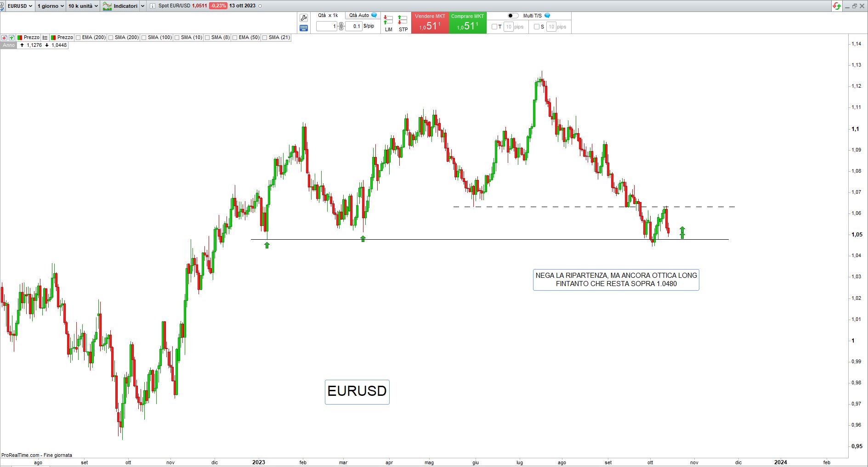Click the $/pip value input field
The image size is (868, 467).
[354, 27]
